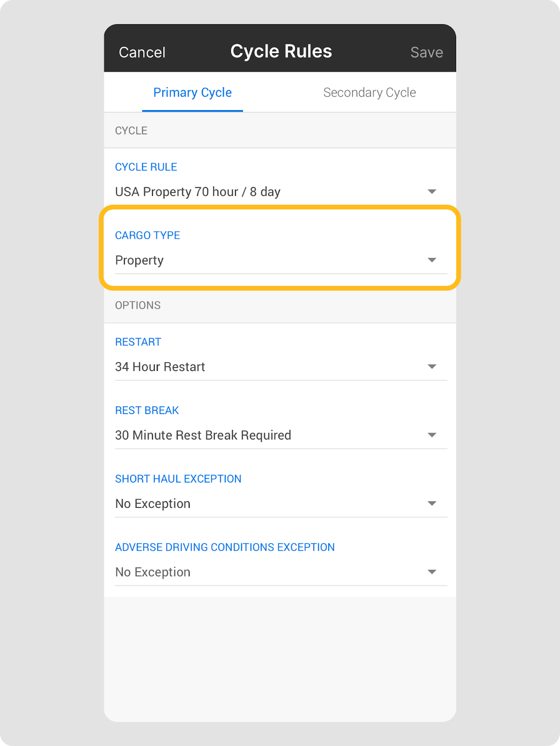Click "No Exception" under Short Haul Exception
Screen dimensions: 560x746
[153, 504]
